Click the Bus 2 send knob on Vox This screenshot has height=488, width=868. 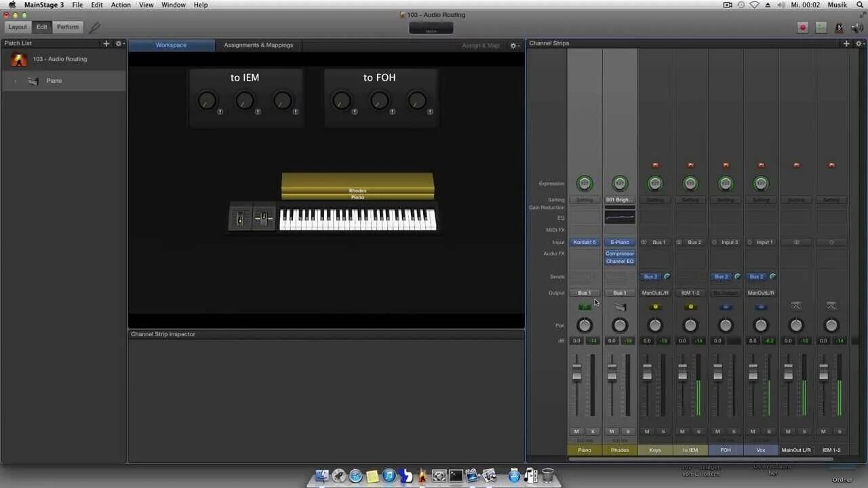click(772, 277)
